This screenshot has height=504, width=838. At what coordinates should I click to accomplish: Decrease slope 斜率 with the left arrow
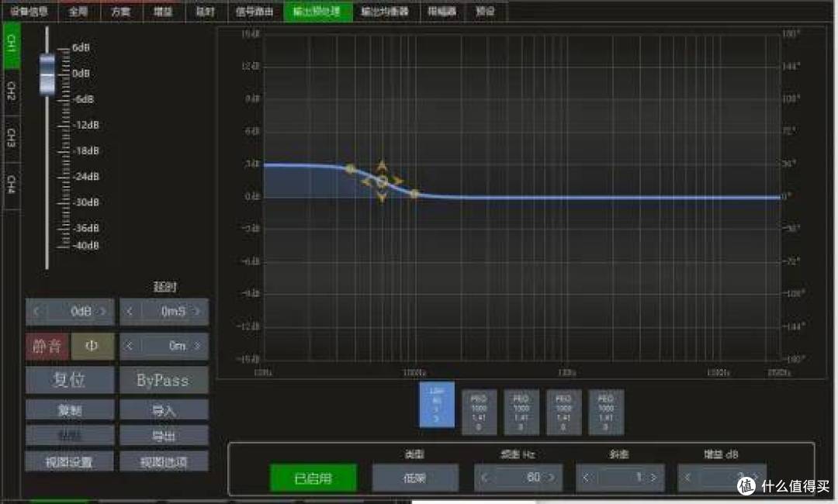click(x=586, y=478)
